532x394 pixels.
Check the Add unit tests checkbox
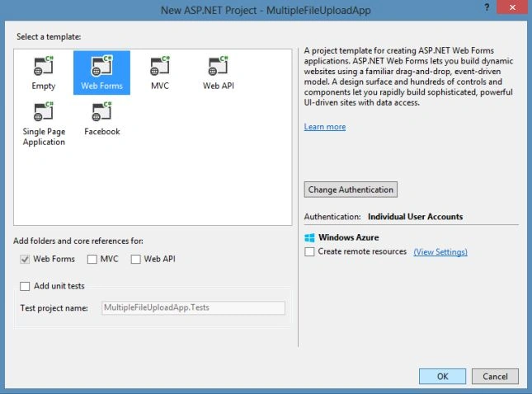25,286
